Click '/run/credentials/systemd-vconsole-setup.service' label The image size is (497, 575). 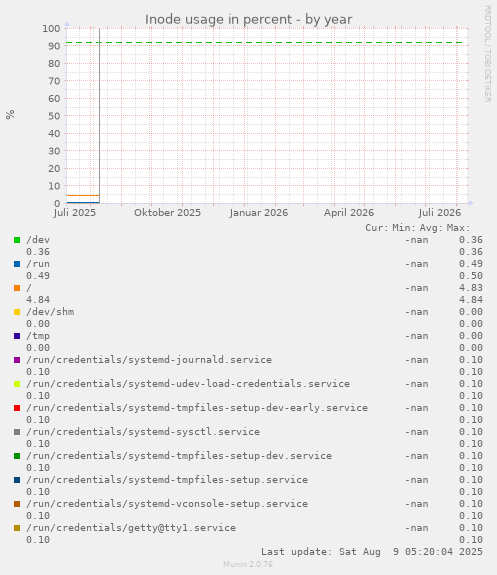167,504
